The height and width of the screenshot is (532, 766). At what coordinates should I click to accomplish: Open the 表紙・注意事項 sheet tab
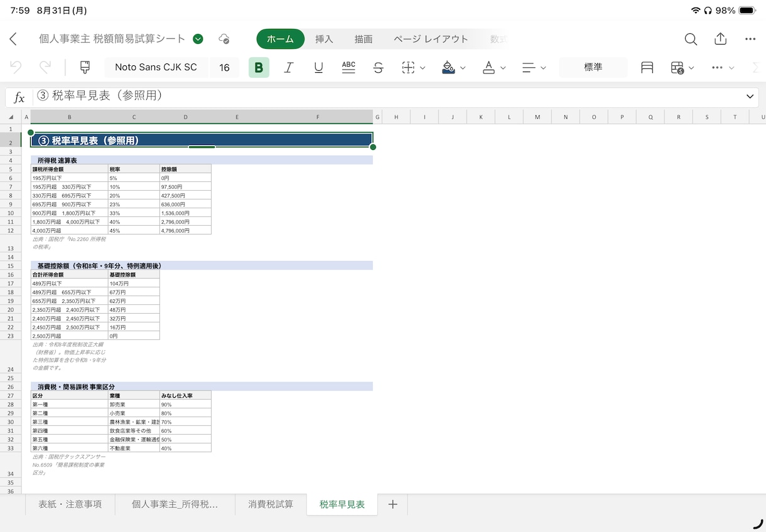click(70, 504)
